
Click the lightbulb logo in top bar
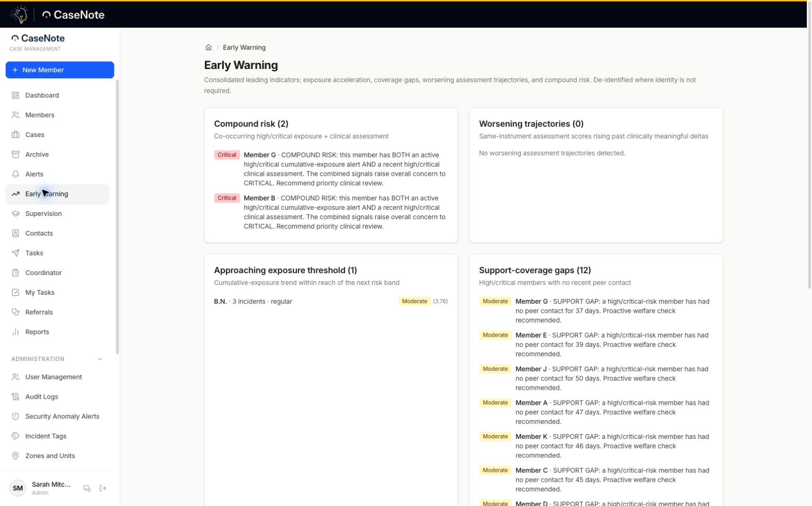[19, 15]
